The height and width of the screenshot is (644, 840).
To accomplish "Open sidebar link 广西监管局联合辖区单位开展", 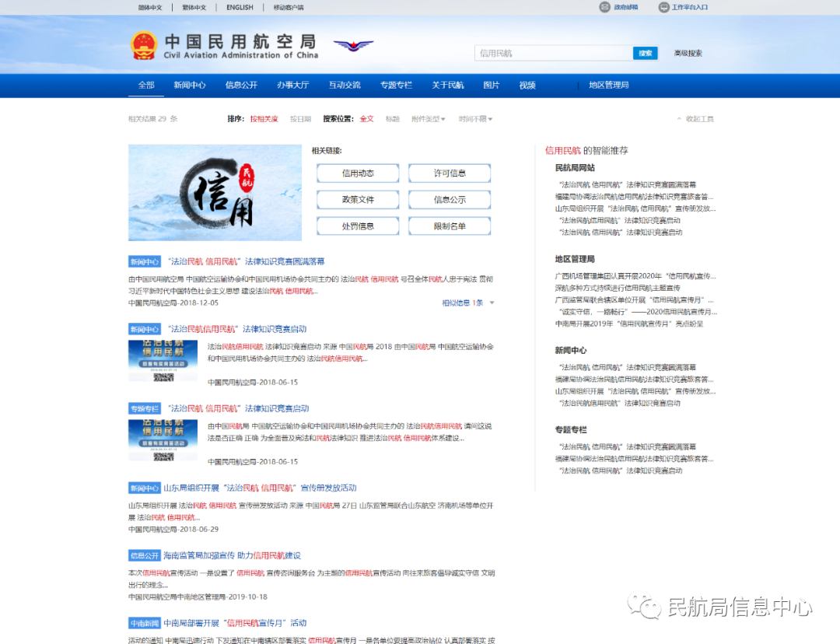I will coord(635,299).
